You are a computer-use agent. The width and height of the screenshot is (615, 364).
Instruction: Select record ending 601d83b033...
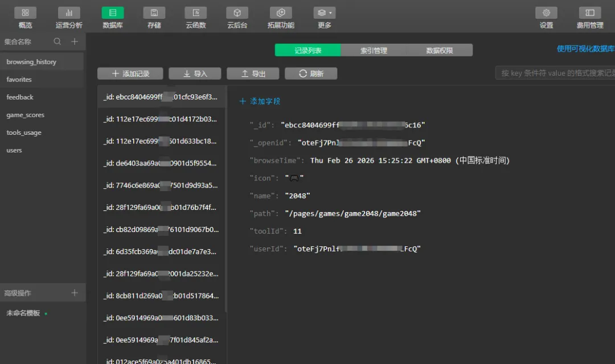pos(161,318)
